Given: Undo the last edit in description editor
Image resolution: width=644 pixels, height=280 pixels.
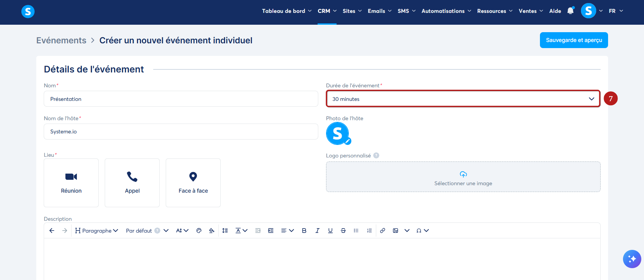Looking at the screenshot, I should [52, 231].
